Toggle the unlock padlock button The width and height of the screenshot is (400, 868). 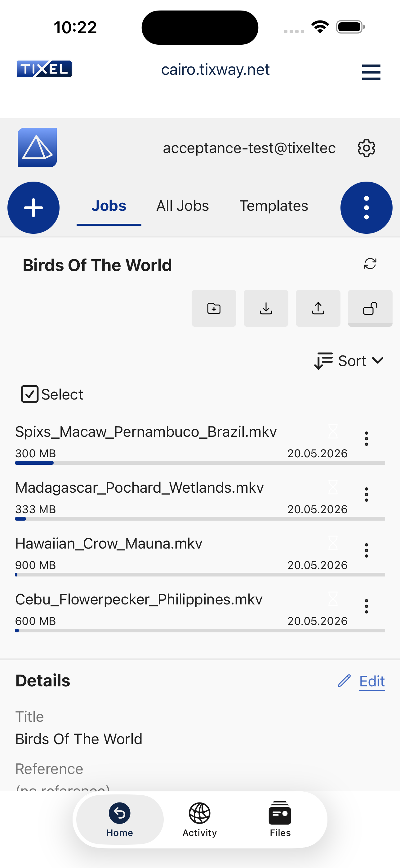[x=370, y=308]
